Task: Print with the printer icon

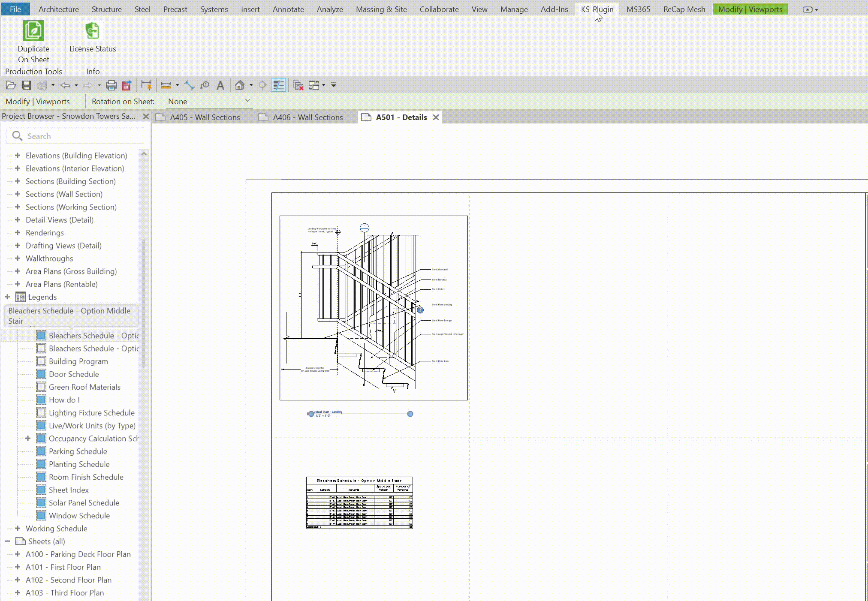Action: coord(112,85)
